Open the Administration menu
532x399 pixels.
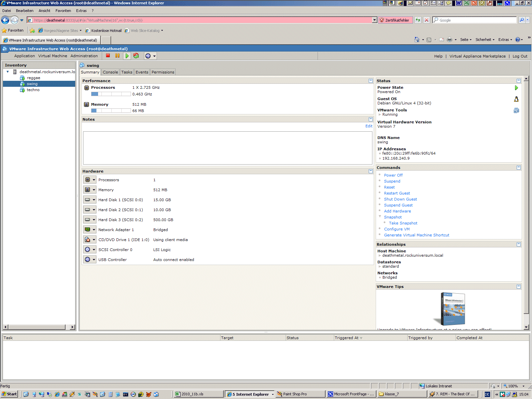click(x=84, y=56)
